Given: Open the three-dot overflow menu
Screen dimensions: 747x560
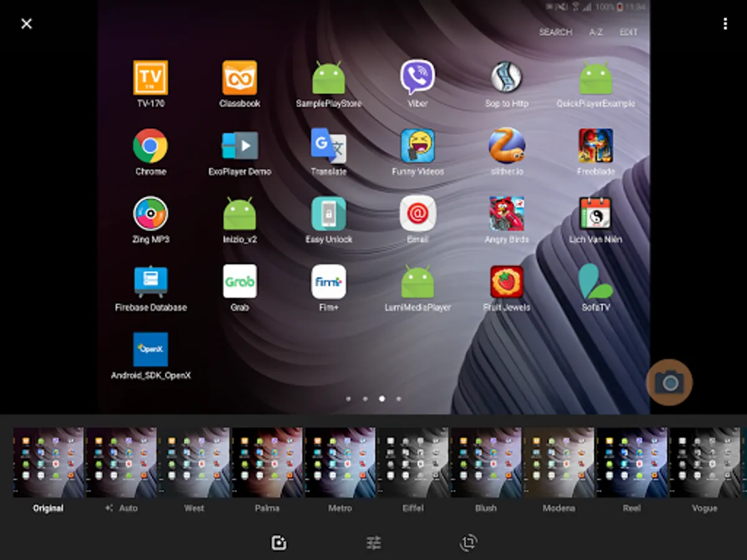Looking at the screenshot, I should (x=725, y=24).
